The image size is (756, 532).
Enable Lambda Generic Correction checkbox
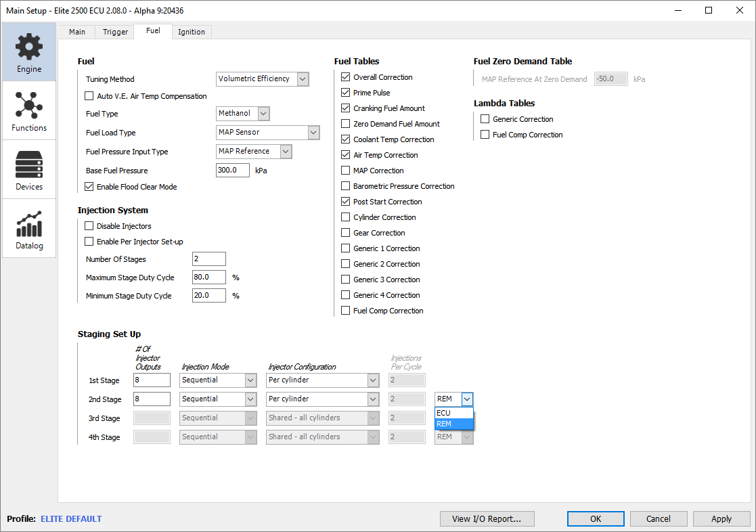485,119
